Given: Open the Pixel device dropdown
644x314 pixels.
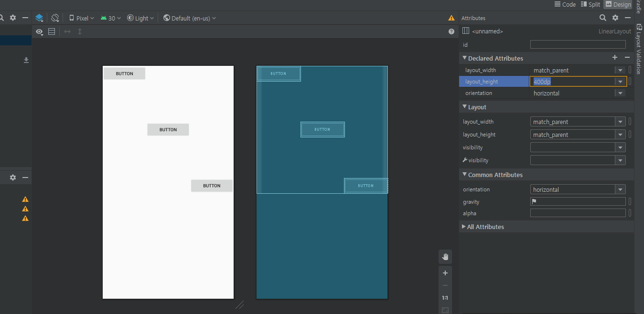Looking at the screenshot, I should click(x=82, y=18).
